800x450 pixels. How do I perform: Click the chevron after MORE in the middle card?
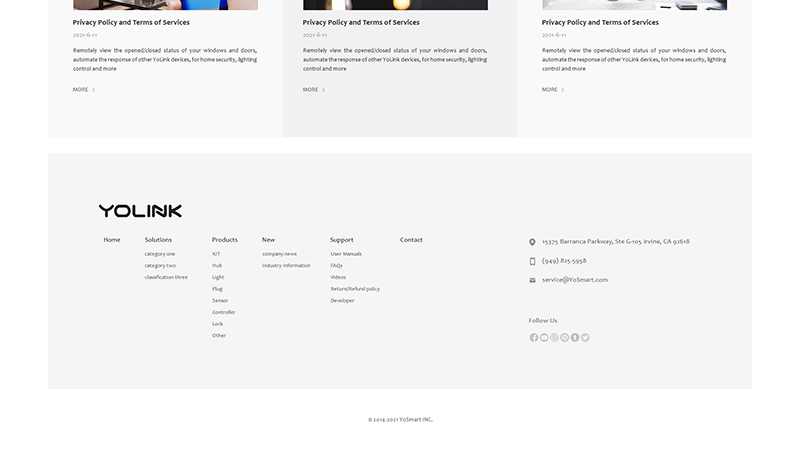323,90
